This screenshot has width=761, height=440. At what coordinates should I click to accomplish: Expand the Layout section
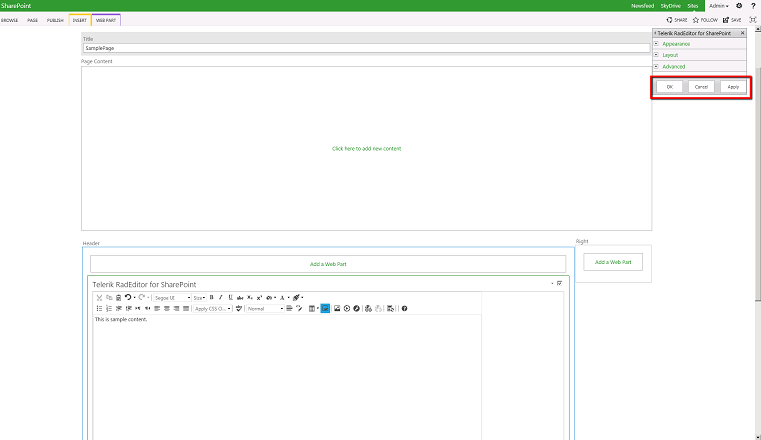click(670, 55)
